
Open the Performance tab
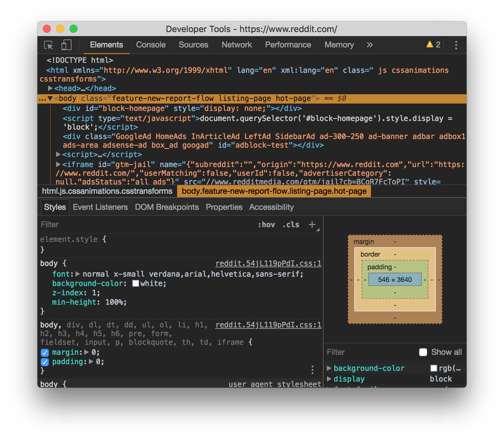click(288, 45)
